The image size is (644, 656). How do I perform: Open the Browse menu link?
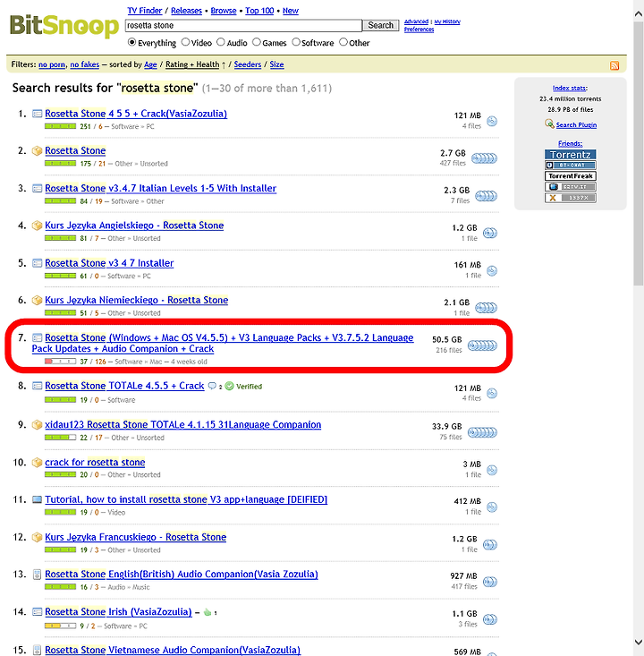224,11
